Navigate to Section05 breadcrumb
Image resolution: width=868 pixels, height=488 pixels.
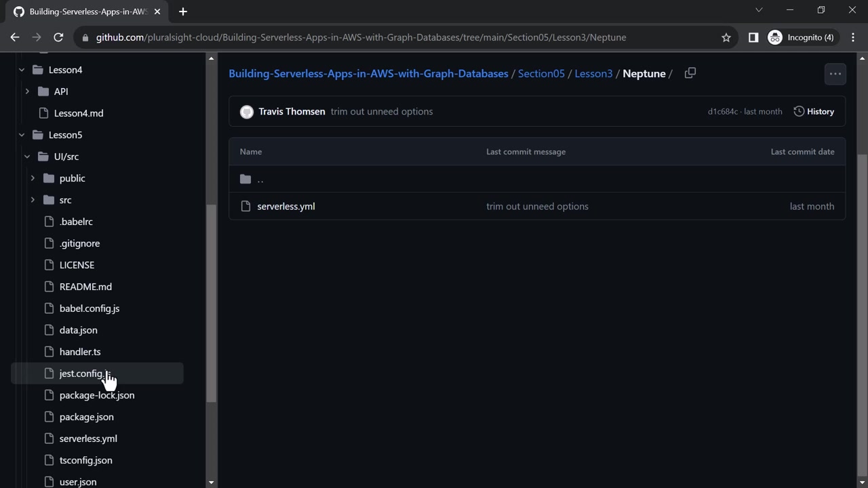click(541, 73)
